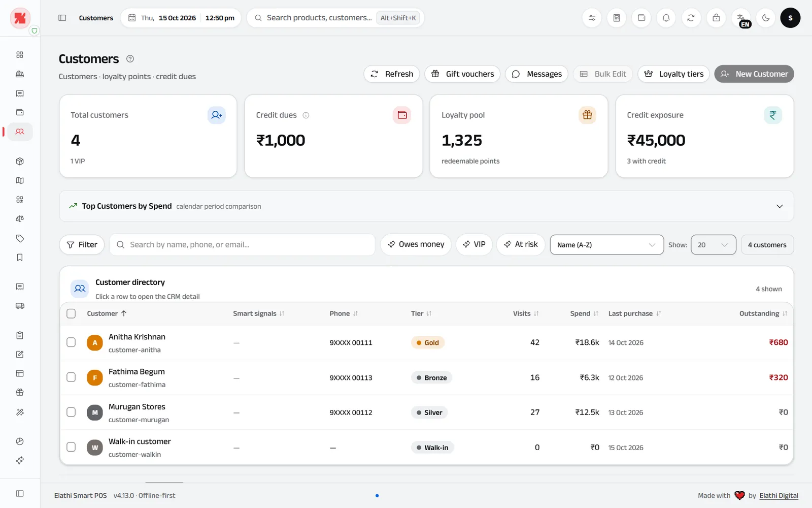Open the tag icon in sidebar
This screenshot has width=812, height=508.
20,238
